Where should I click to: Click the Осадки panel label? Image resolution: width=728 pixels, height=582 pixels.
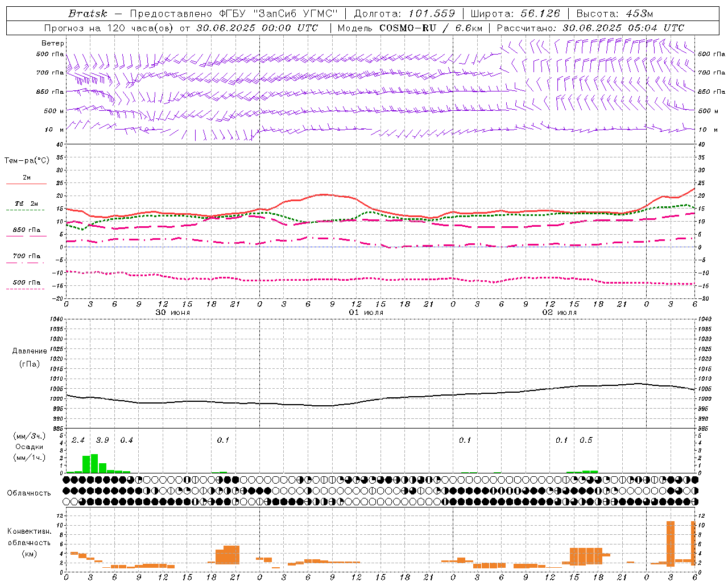pos(29,447)
